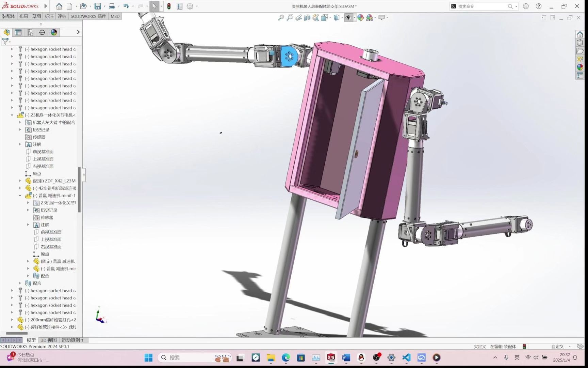588x368 pixels.
Task: Switch to the FeatureManager design tree tab
Action: click(x=6, y=32)
